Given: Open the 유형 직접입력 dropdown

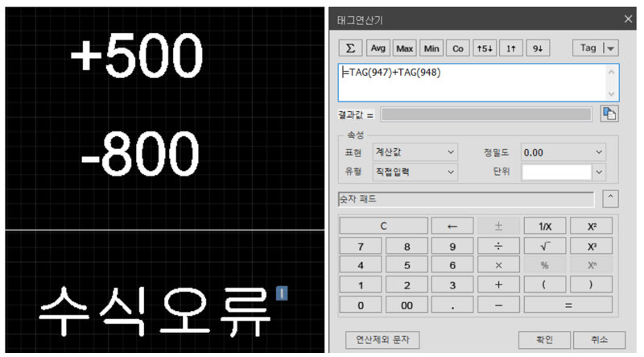Looking at the screenshot, I should [415, 172].
